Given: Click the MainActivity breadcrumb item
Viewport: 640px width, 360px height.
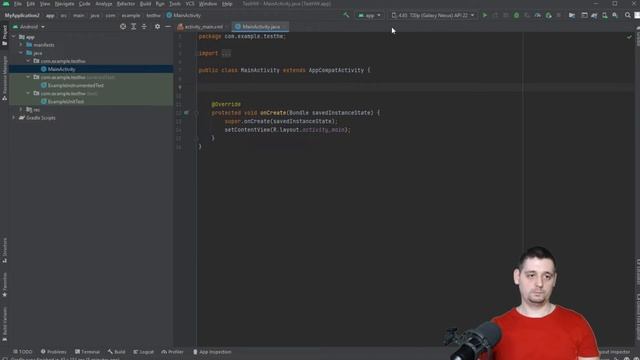Looking at the screenshot, I should pyautogui.click(x=184, y=16).
